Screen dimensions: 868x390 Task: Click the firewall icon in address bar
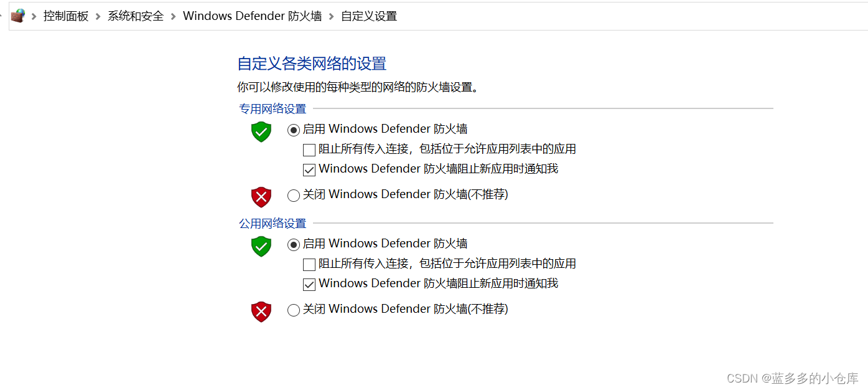[17, 16]
